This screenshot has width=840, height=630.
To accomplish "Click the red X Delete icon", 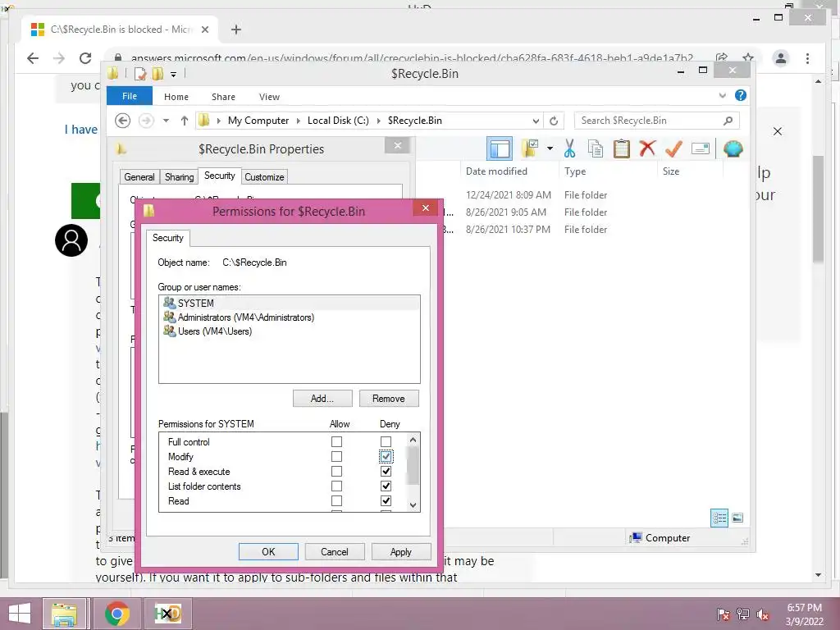I will click(647, 148).
